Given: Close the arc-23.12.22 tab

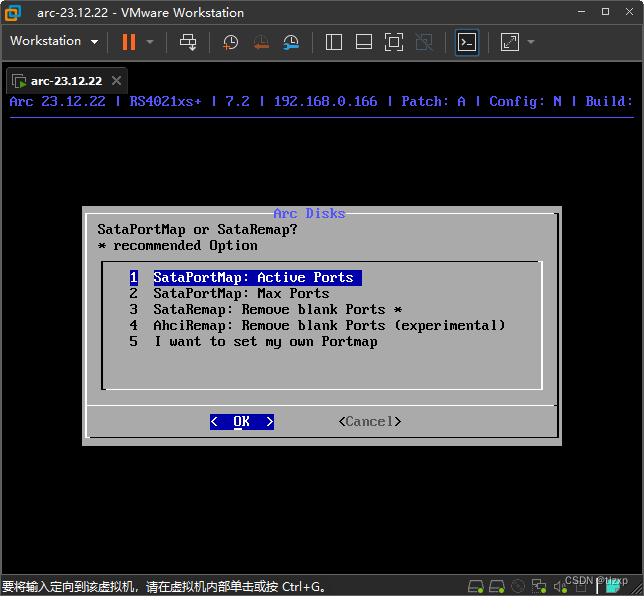Looking at the screenshot, I should (117, 81).
